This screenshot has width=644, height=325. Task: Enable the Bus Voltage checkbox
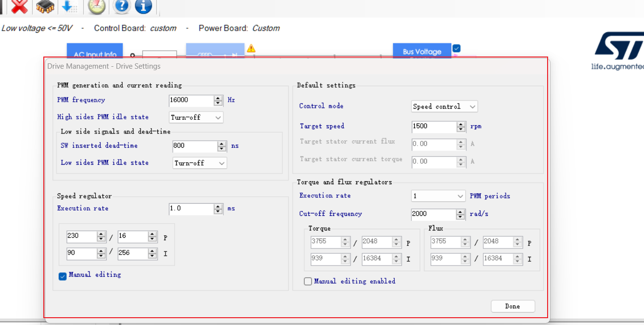tap(456, 48)
